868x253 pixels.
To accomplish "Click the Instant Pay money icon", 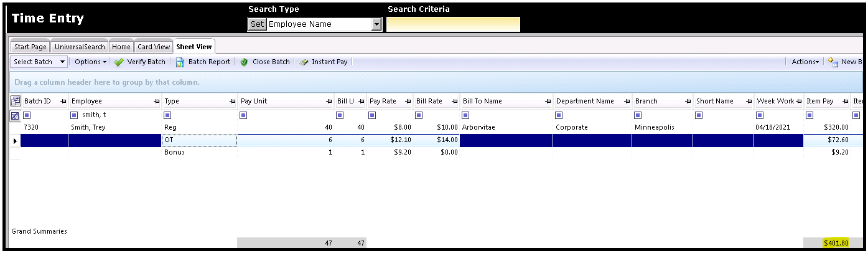I will 304,62.
